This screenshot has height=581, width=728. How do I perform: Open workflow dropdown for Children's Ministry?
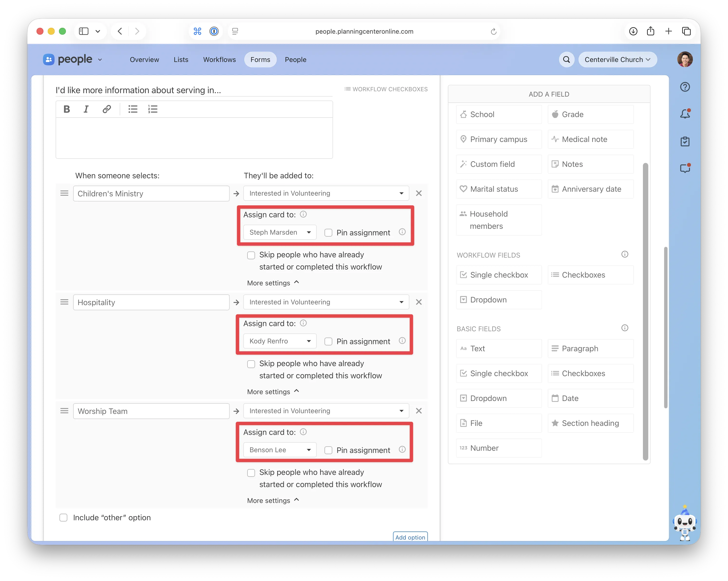326,193
